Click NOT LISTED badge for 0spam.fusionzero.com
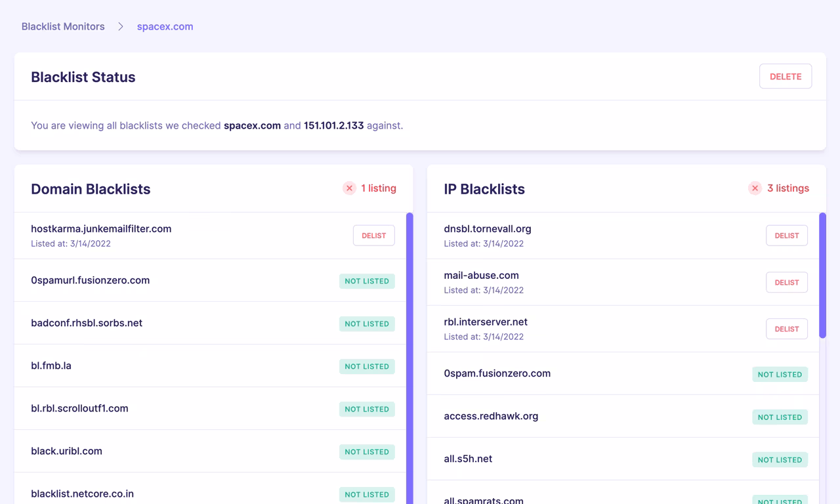Viewport: 840px width, 504px height. (780, 374)
